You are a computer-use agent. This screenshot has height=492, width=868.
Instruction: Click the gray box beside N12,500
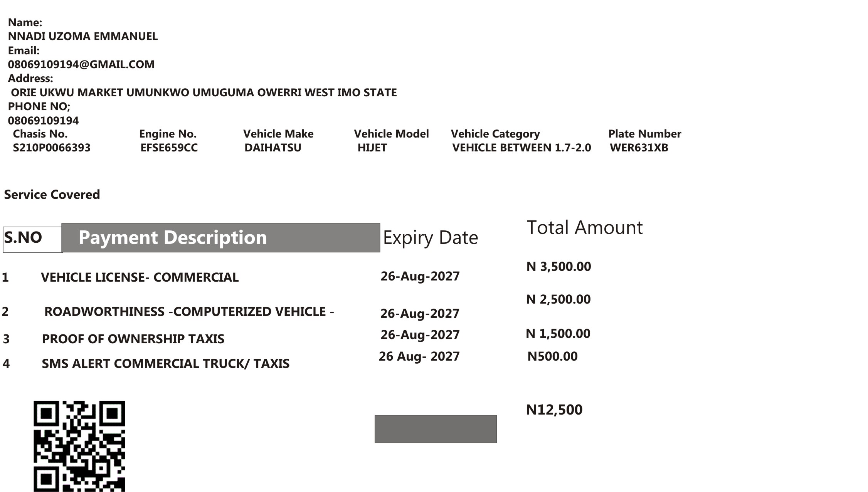pos(436,429)
